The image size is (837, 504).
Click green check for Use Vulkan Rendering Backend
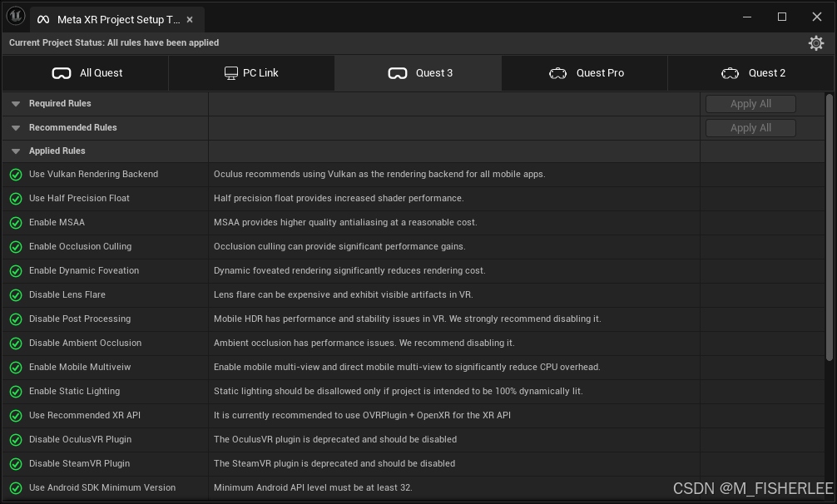coord(16,175)
